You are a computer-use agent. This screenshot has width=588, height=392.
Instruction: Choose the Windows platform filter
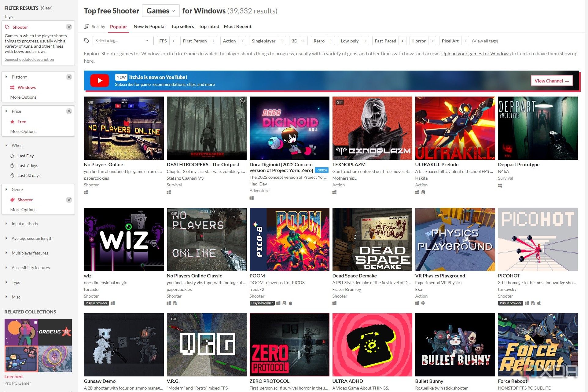click(27, 87)
